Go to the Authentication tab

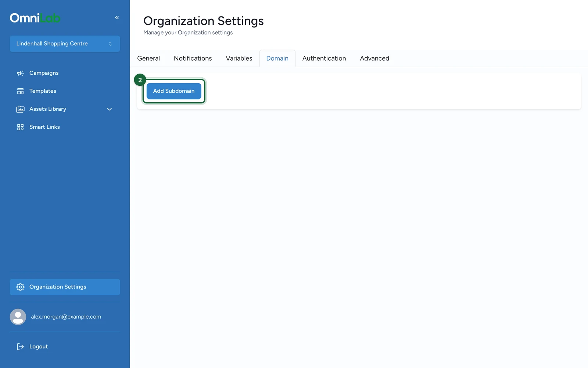click(324, 59)
